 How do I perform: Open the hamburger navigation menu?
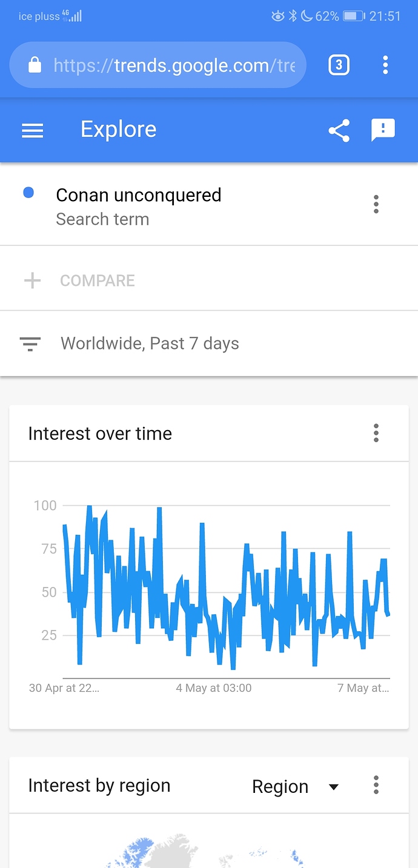coord(32,130)
